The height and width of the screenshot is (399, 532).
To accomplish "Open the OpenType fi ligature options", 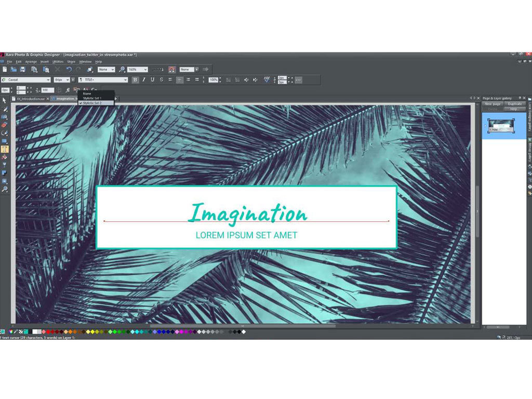I will pos(68,90).
